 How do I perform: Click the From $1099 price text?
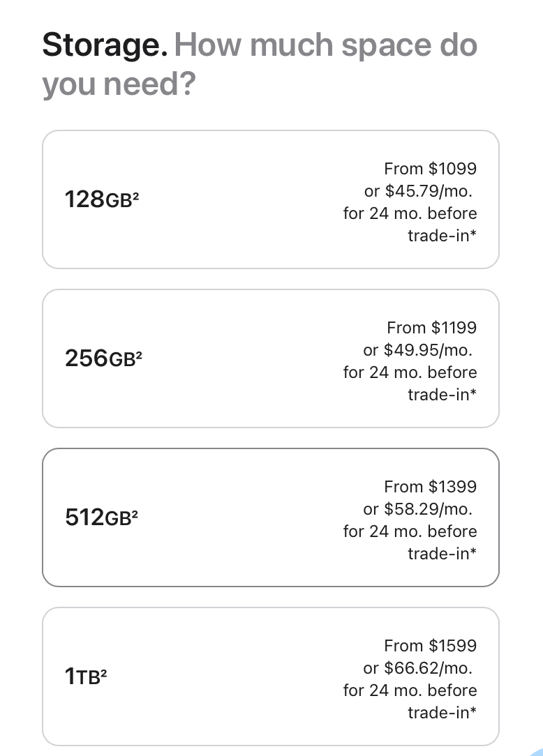[x=430, y=169]
